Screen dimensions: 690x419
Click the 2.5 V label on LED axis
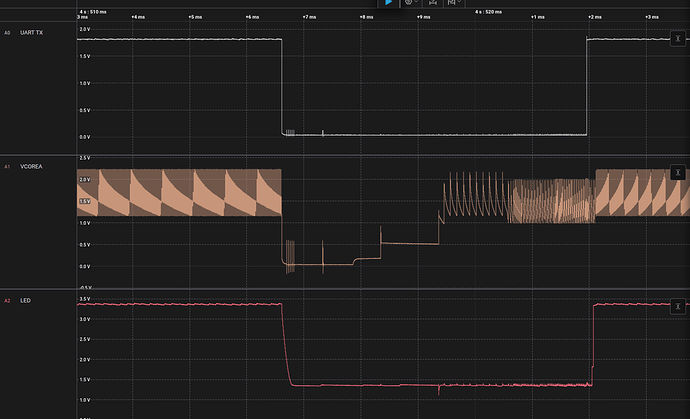[x=84, y=339]
